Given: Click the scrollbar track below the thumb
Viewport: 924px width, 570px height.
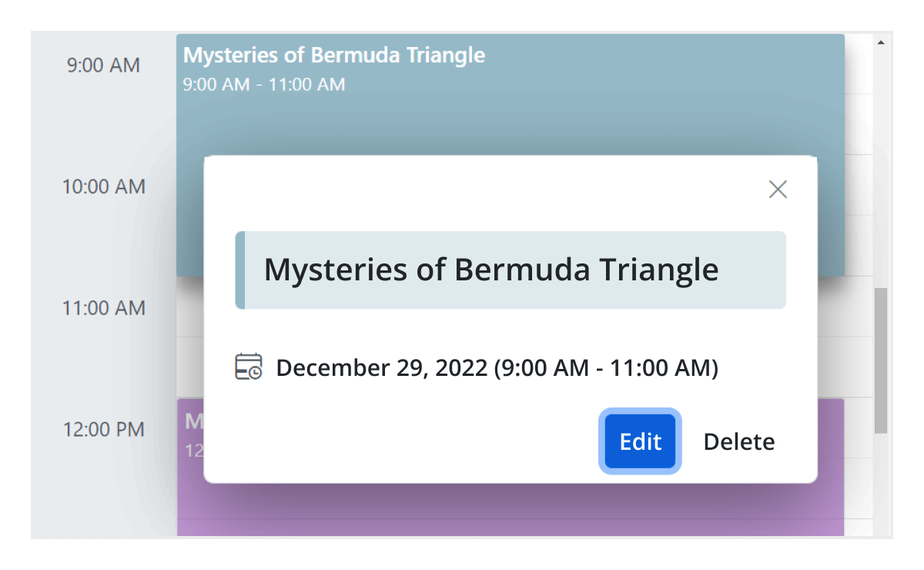Looking at the screenshot, I should pyautogui.click(x=881, y=485).
